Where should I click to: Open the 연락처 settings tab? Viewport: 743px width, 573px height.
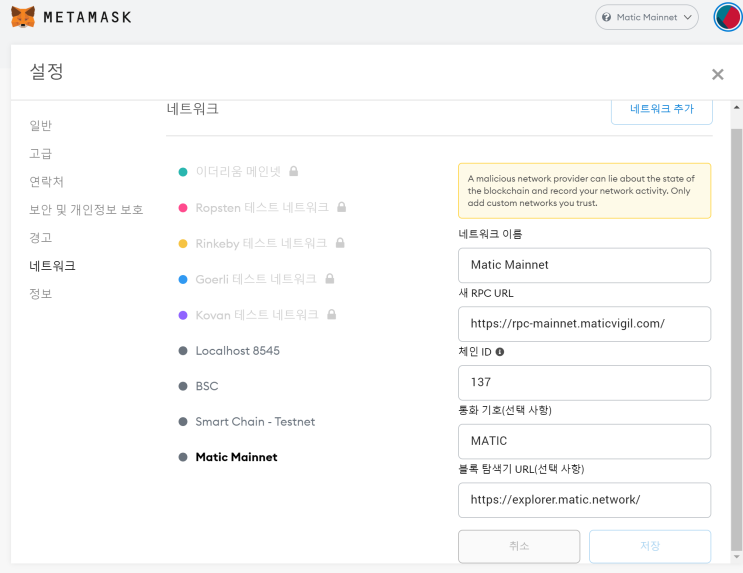[x=46, y=182]
